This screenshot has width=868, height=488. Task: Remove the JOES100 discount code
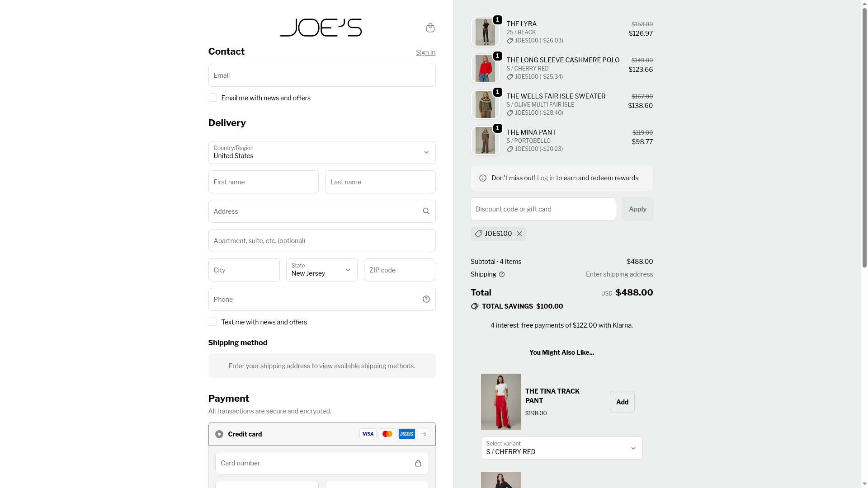point(519,234)
